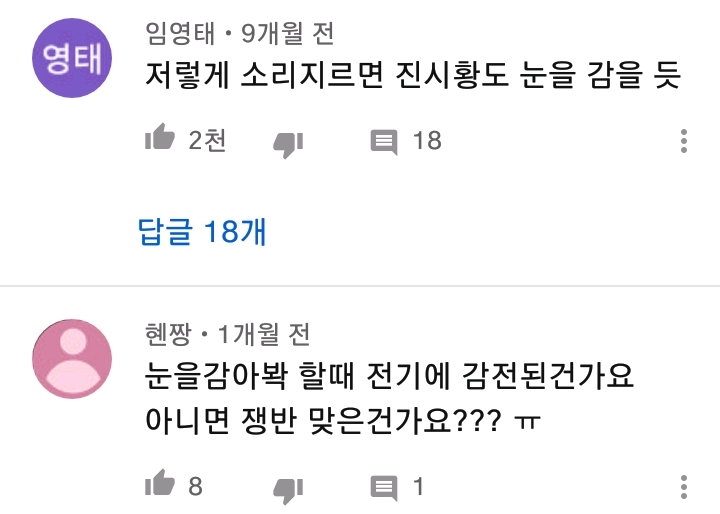Open 헨짱's pink profile avatar

tap(71, 359)
